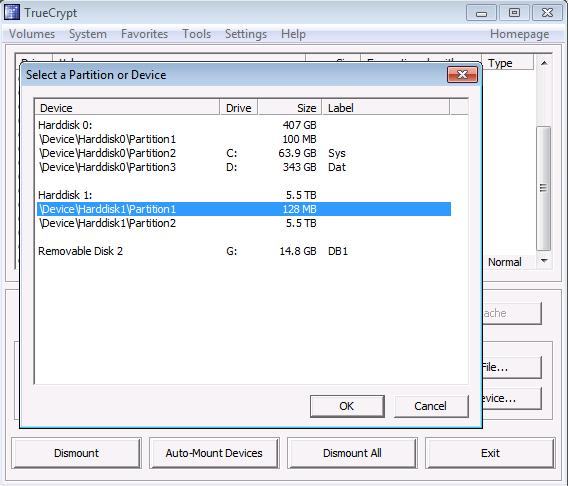Click the Dat label cell
This screenshot has width=568, height=486.
click(337, 167)
